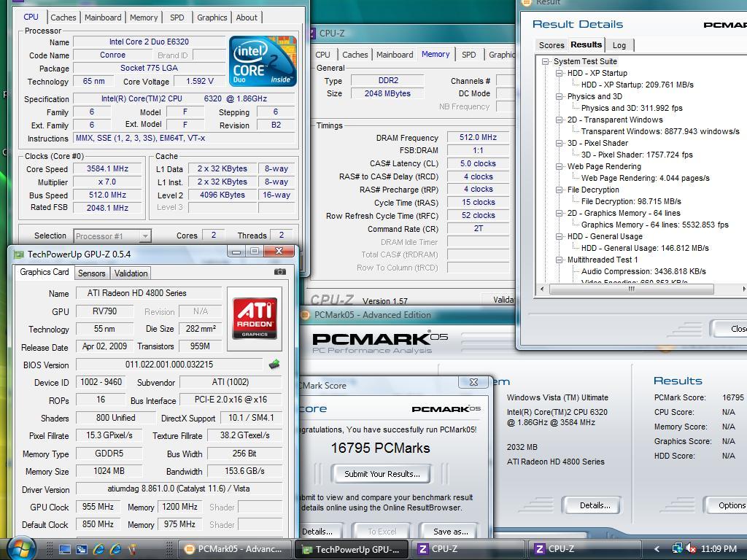Click 16795 PCMarks score text
Viewport: 747px width, 560px height.
click(380, 448)
